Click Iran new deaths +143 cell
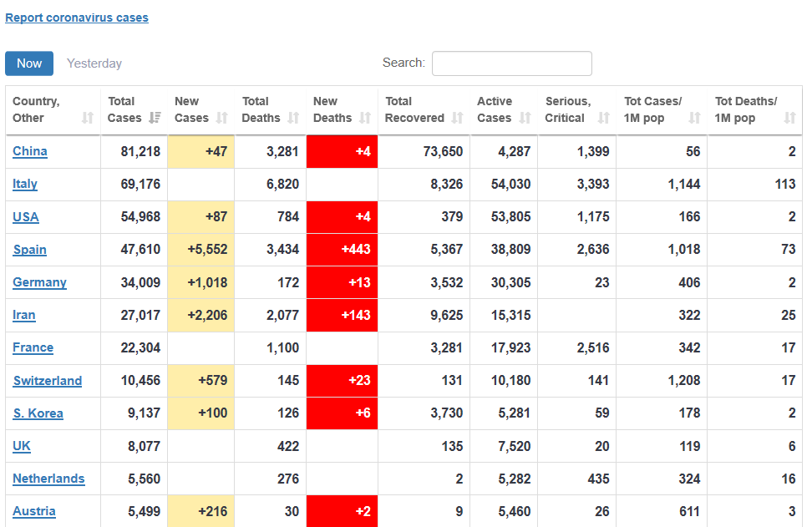Viewport: 812px width, 527px height. click(x=342, y=315)
